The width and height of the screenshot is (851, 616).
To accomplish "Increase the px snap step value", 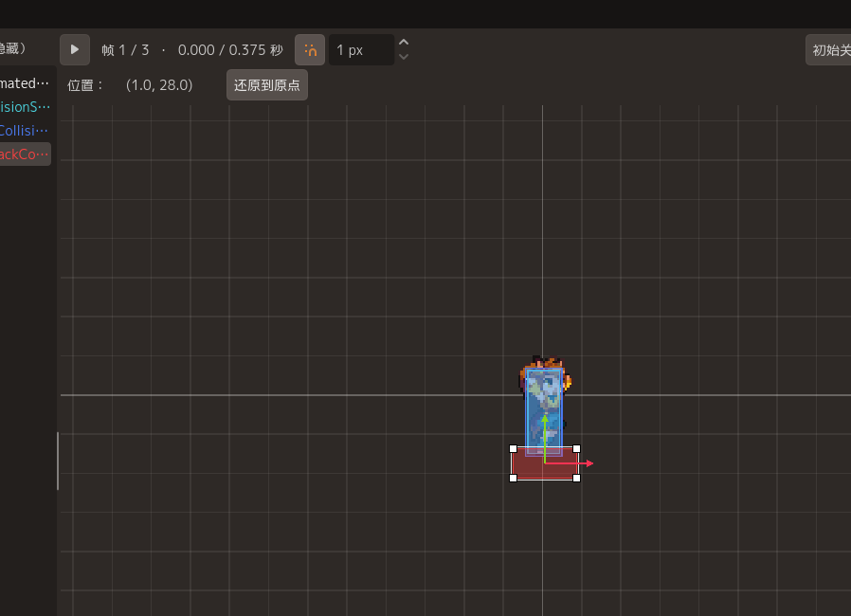I will (x=404, y=43).
